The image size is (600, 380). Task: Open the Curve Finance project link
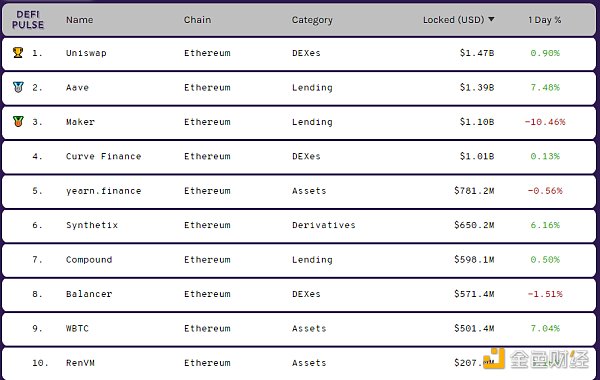(103, 156)
